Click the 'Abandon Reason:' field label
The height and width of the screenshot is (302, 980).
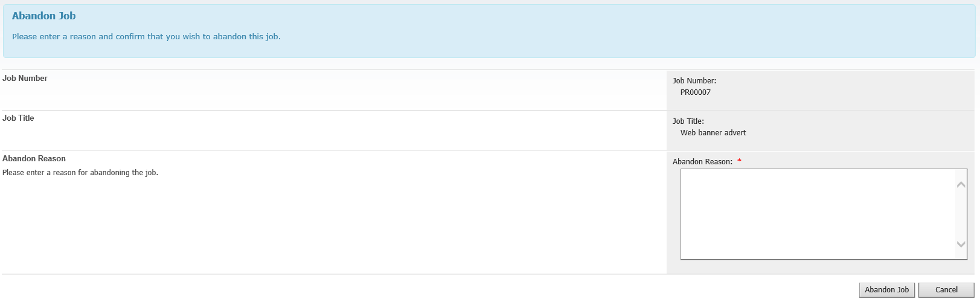click(x=702, y=162)
